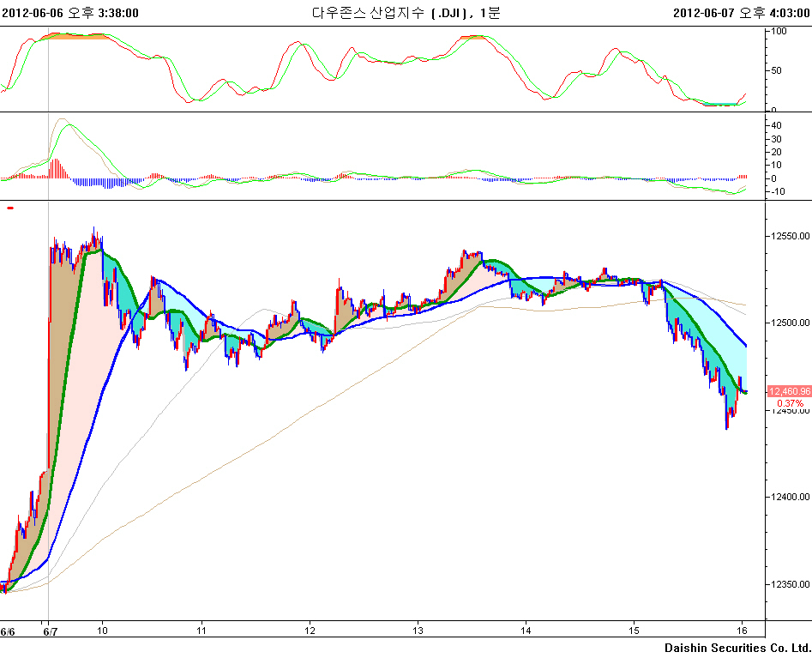Select the 6/6 date label on time axis
812x658 pixels.
pyautogui.click(x=9, y=631)
